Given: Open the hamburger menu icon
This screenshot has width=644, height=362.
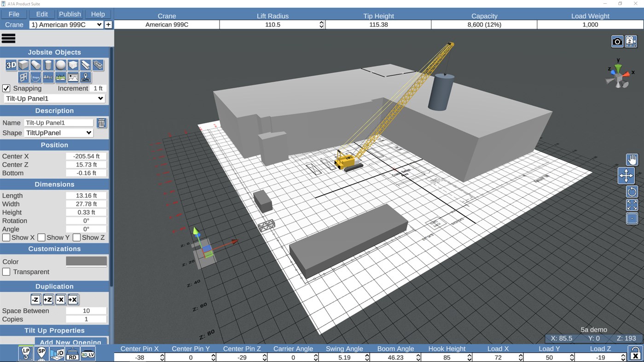Looking at the screenshot, I should pos(9,39).
